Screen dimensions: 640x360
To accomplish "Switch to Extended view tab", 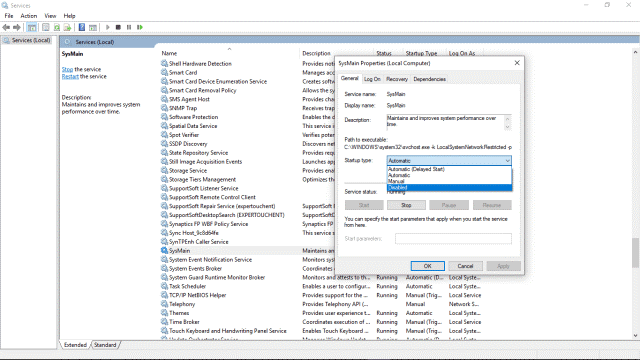I will (76, 345).
